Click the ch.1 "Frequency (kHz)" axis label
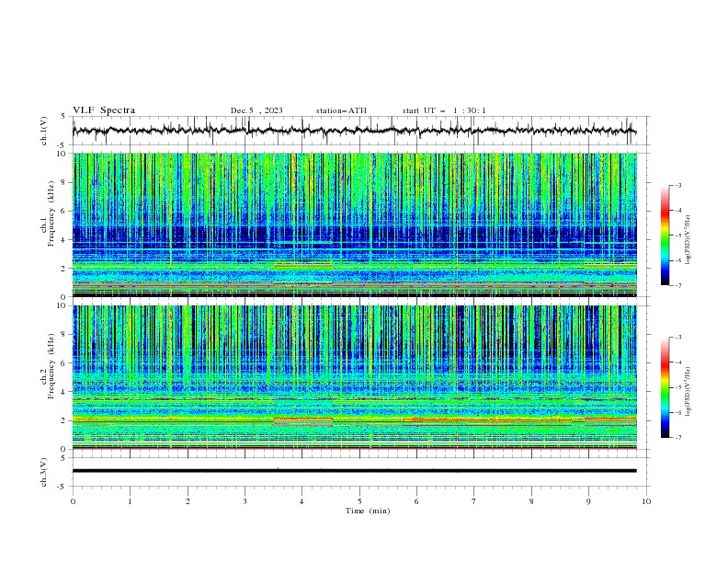This screenshot has width=728, height=563. [52, 213]
